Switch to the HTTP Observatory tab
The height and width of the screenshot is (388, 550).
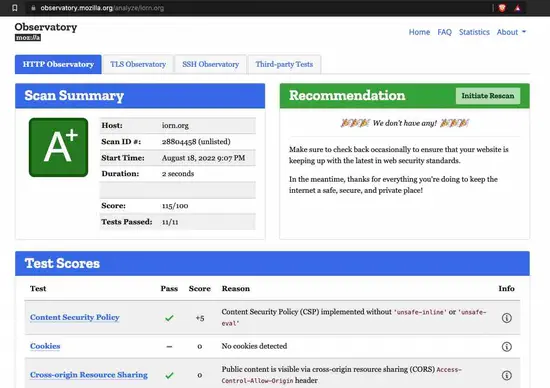[x=58, y=64]
